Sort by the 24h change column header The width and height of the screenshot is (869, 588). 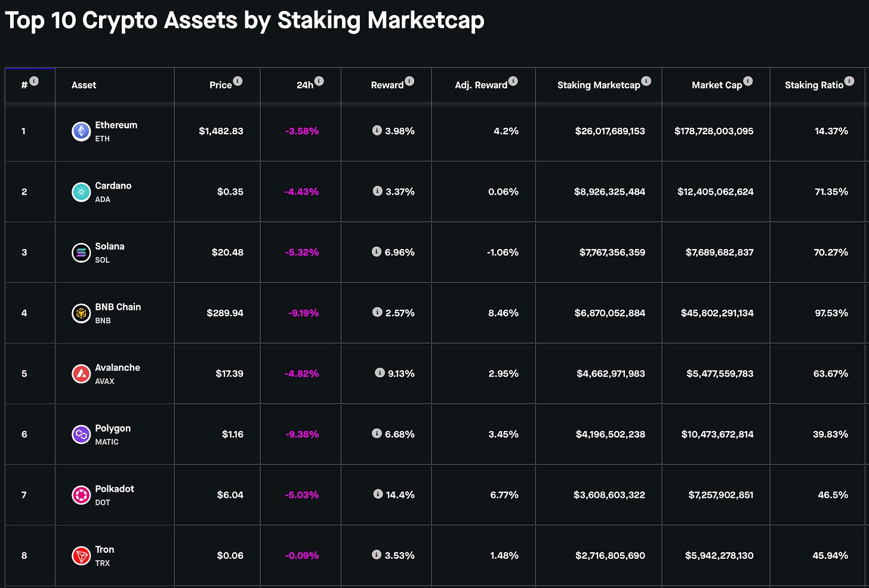pos(304,85)
